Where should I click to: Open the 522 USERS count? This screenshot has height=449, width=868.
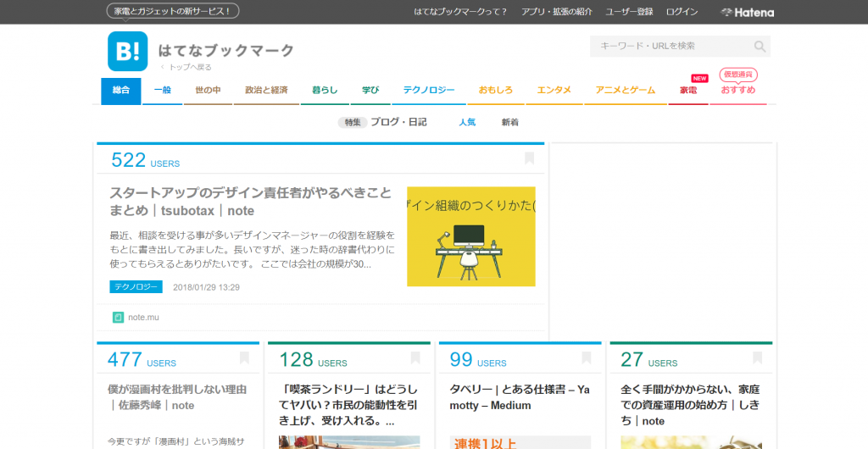click(145, 160)
